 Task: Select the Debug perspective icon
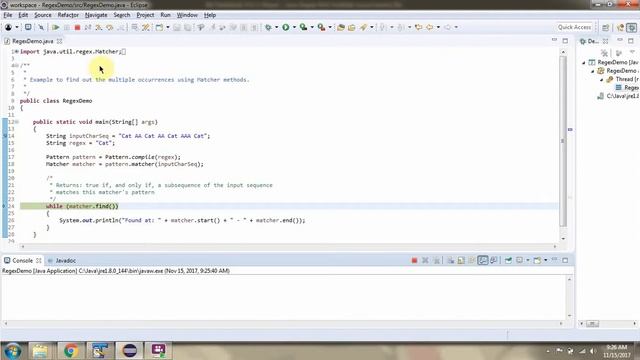[x=631, y=27]
